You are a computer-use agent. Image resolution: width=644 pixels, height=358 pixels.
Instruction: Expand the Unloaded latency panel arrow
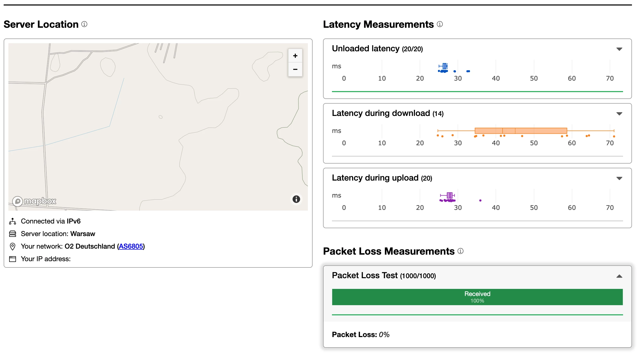[619, 49]
